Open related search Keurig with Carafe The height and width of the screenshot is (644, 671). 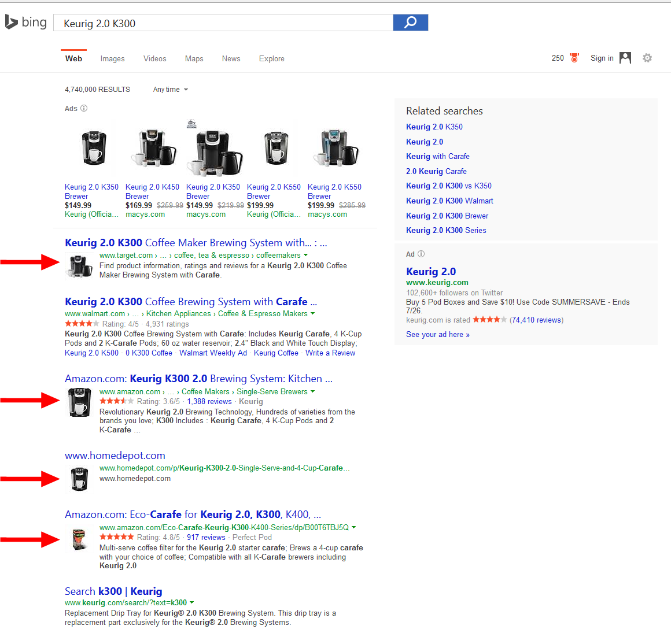click(437, 156)
